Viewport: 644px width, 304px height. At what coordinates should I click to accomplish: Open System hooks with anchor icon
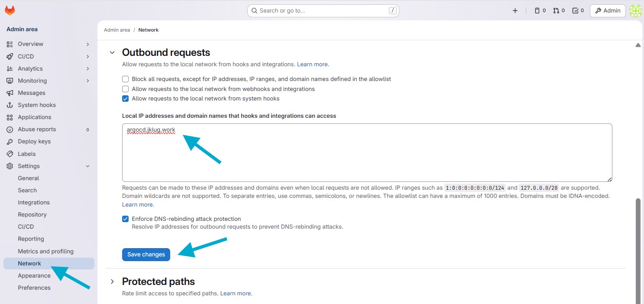36,105
